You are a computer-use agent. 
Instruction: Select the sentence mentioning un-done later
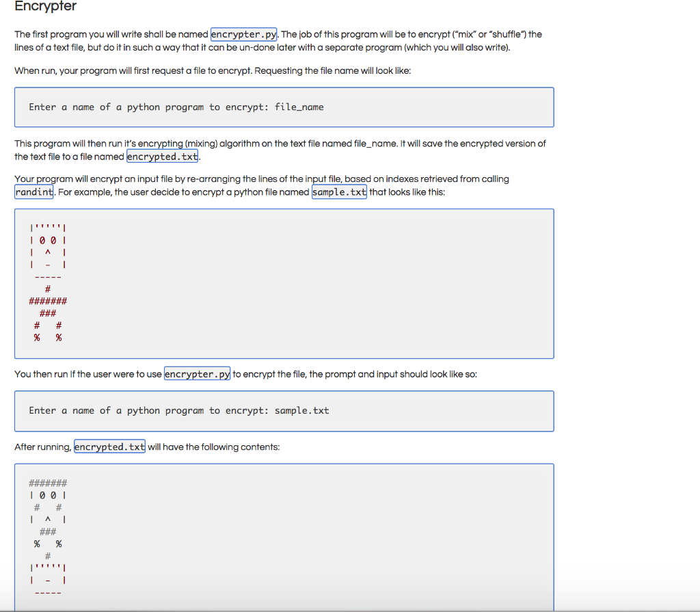(x=273, y=47)
